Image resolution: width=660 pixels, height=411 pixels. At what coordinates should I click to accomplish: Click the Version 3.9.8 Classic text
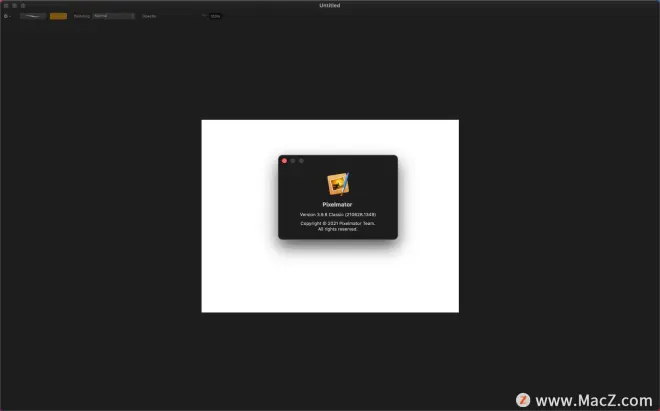tap(338, 214)
